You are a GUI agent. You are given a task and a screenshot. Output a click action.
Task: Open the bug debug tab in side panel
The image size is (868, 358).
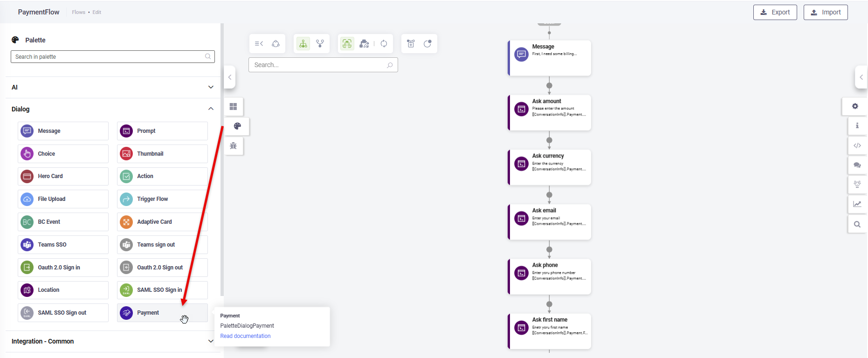(234, 146)
